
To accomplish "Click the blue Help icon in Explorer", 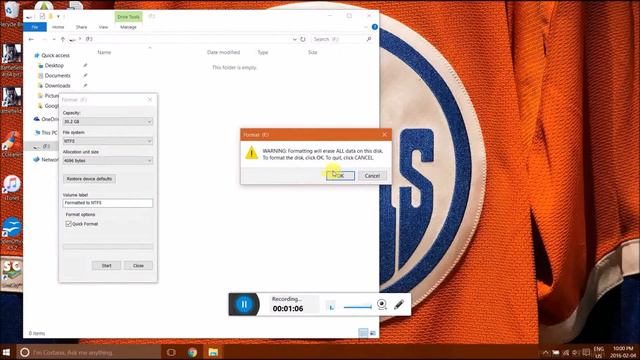I will [375, 27].
